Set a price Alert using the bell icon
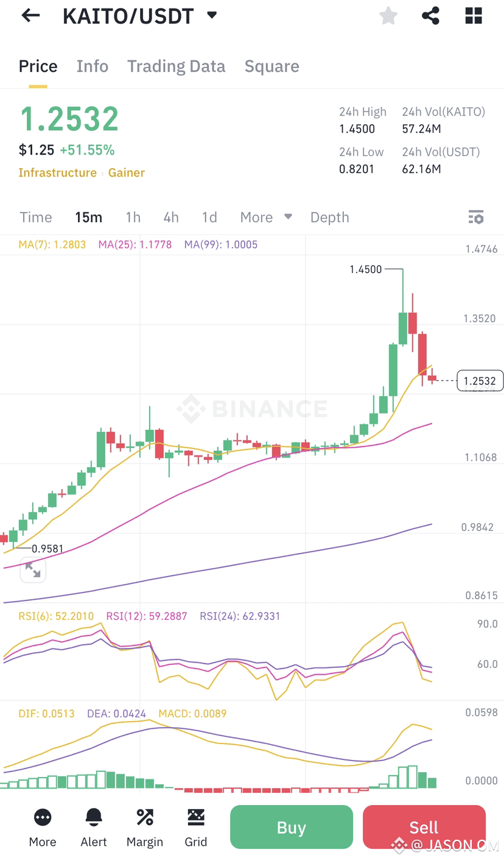This screenshot has width=504, height=861. 93,826
